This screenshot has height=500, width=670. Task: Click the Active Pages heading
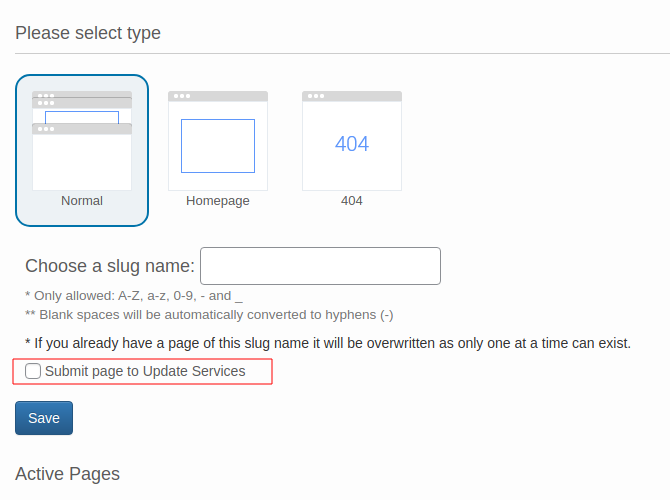[68, 474]
